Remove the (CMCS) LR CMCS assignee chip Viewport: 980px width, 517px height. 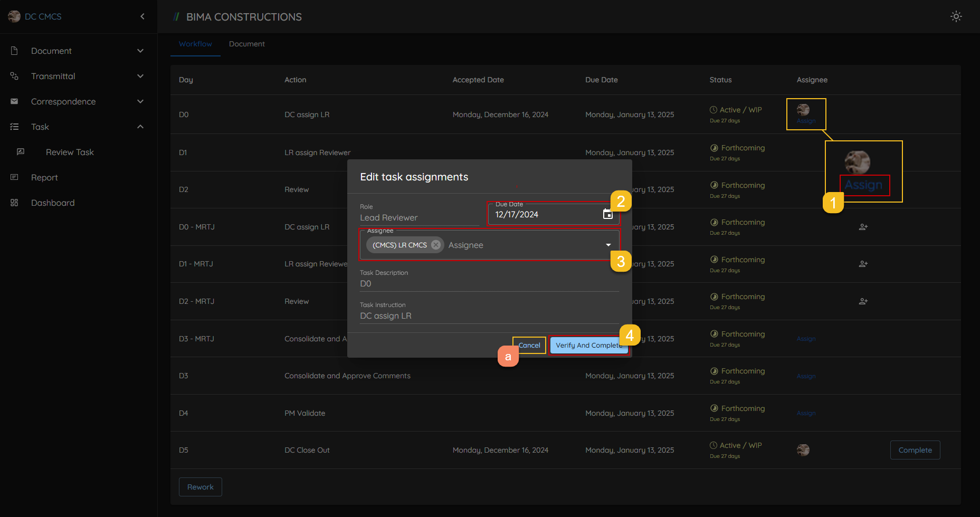point(436,245)
